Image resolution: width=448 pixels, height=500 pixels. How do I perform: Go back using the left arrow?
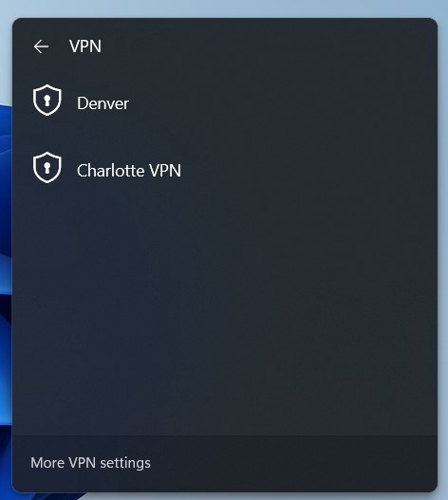pos(41,46)
